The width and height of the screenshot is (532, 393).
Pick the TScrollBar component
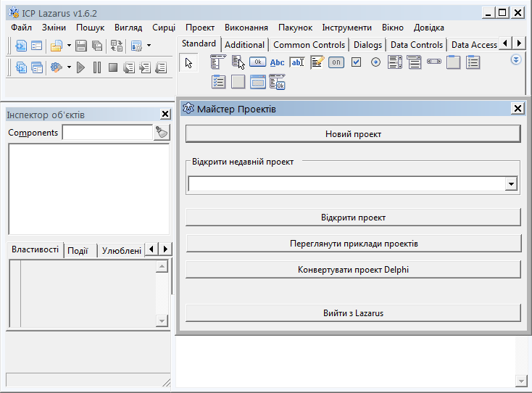pos(434,62)
